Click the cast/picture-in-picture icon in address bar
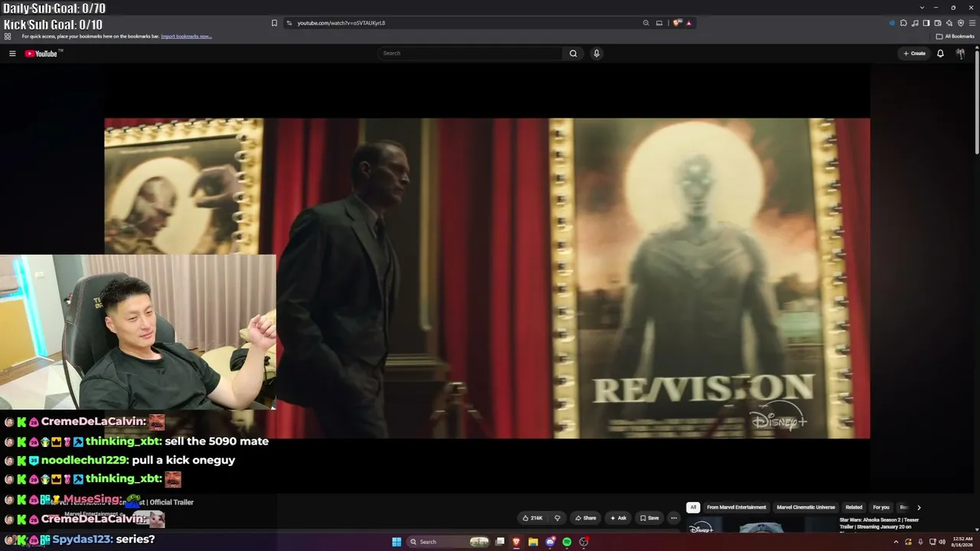Screen dimensions: 980x551 659,23
